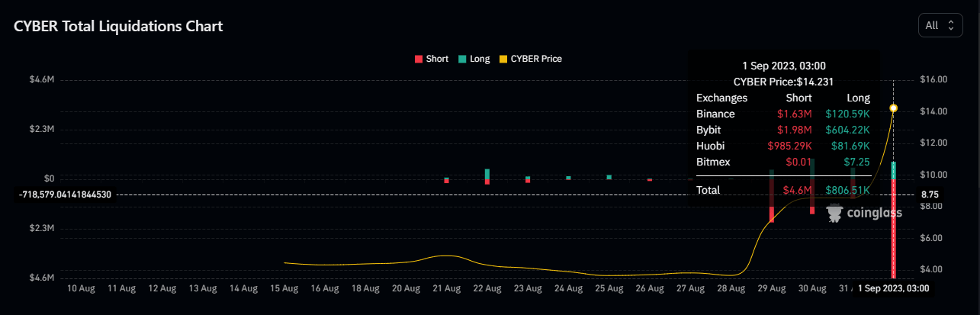This screenshot has width=980, height=315.
Task: Click the red Short legend swatch
Action: pos(418,59)
